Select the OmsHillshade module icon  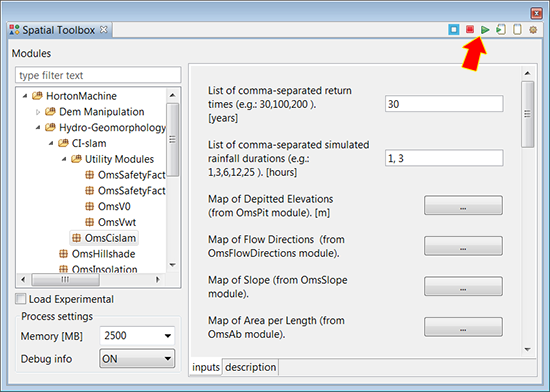(63, 254)
